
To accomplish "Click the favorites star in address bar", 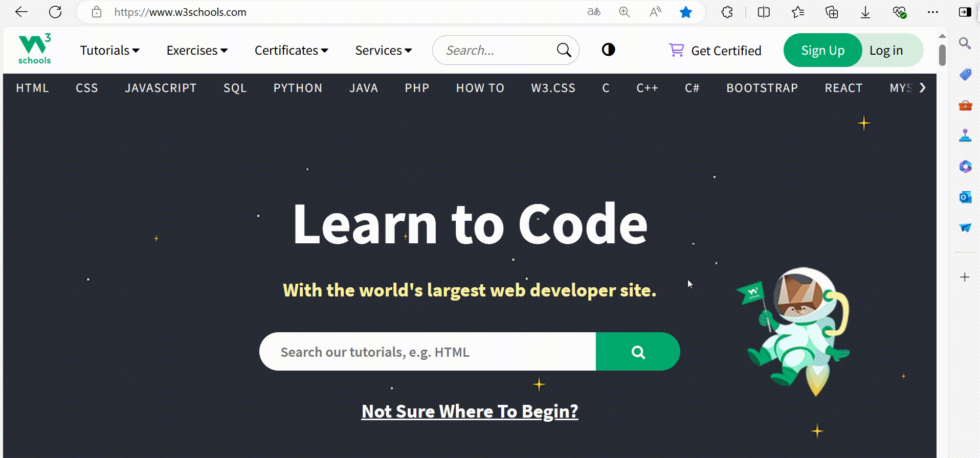I will [686, 12].
